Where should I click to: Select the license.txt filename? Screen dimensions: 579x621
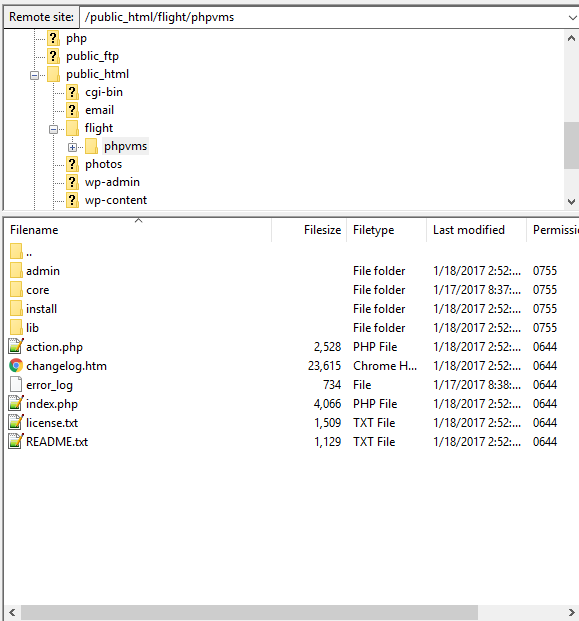pyautogui.click(x=52, y=423)
